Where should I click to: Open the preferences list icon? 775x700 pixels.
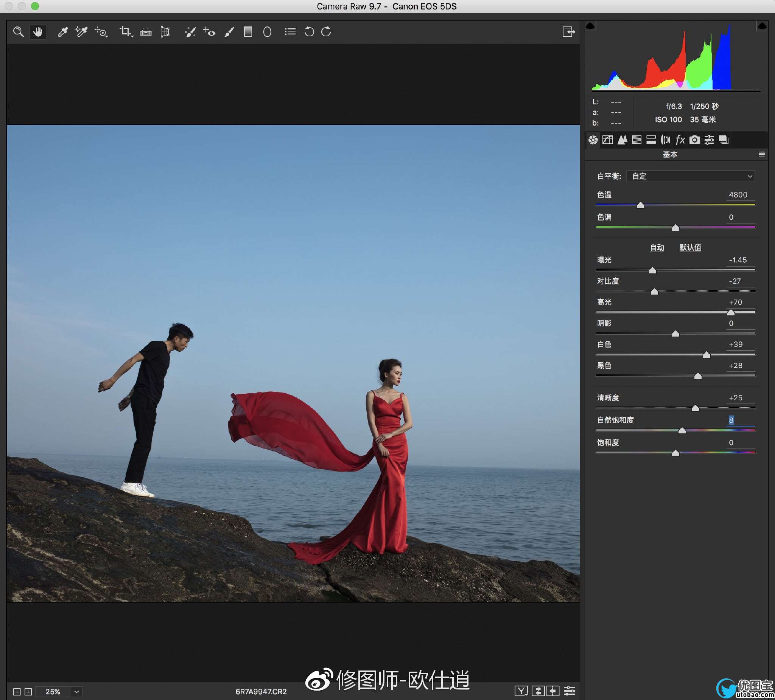[x=290, y=32]
